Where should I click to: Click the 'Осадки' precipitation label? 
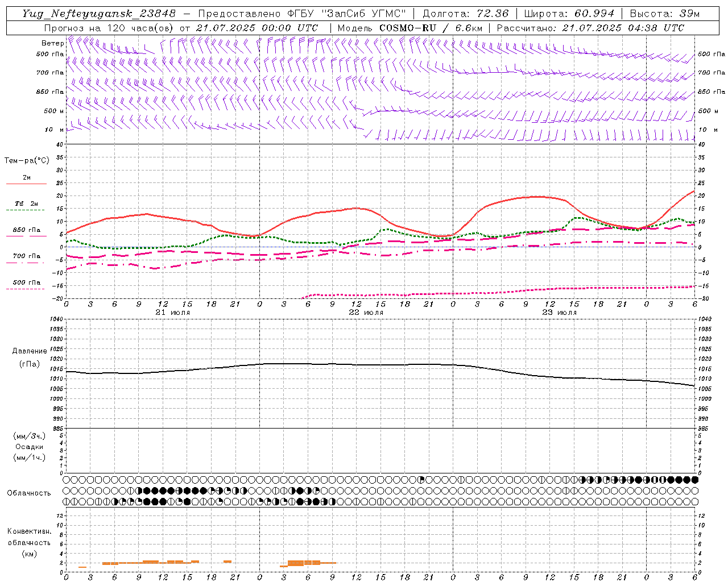pos(30,447)
